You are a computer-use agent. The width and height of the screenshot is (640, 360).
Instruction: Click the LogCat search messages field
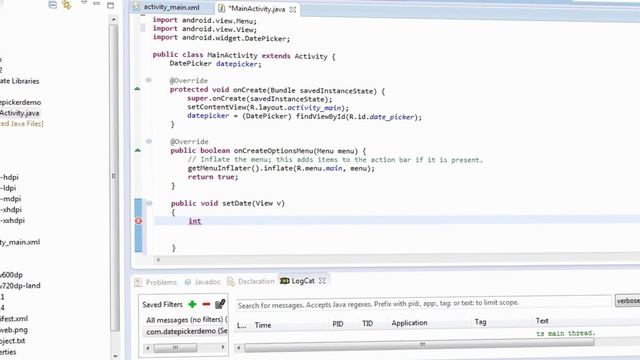pyautogui.click(x=424, y=304)
